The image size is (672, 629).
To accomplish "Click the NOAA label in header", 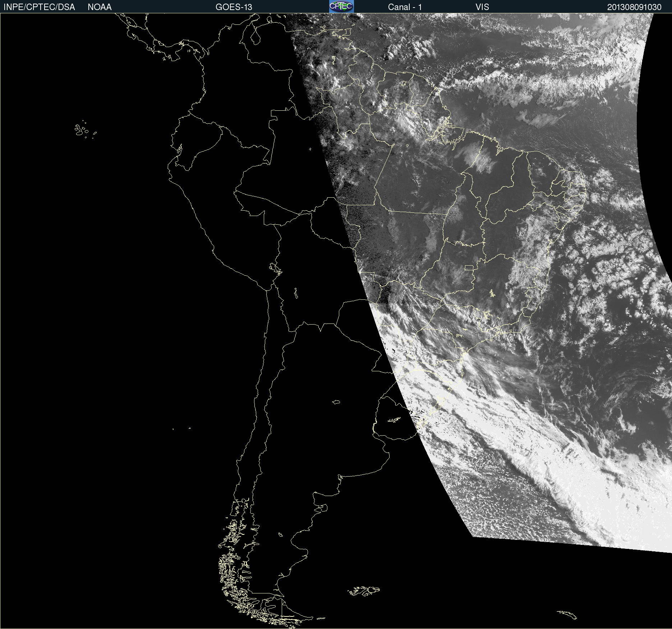I will [100, 7].
